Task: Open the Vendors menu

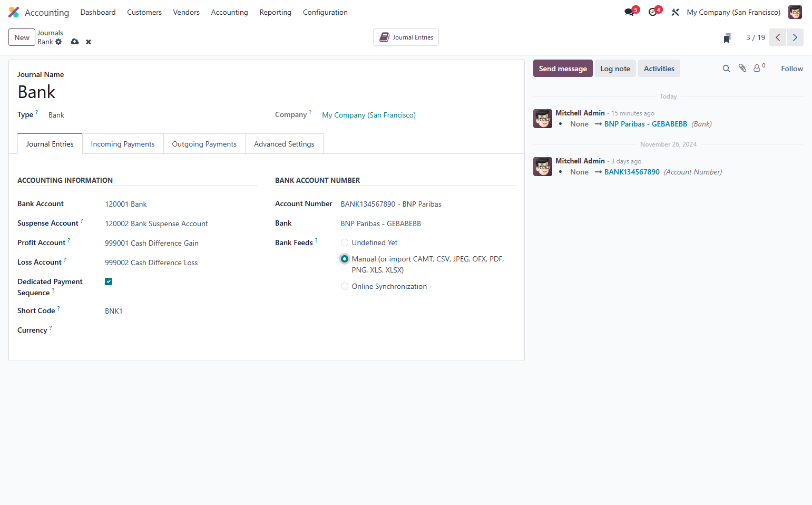Action: (x=186, y=12)
